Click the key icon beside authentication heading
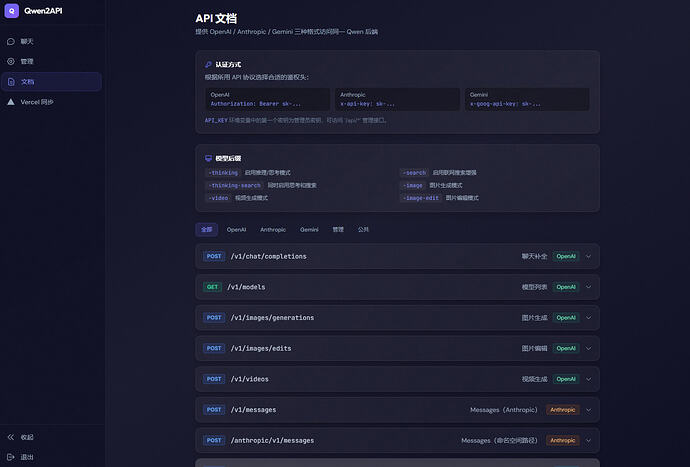690x467 pixels. pyautogui.click(x=208, y=64)
